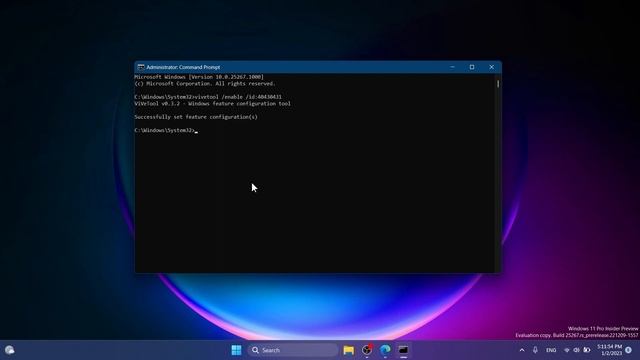Maximize the Command Prompt window
The width and height of the screenshot is (640, 360).
tap(472, 67)
